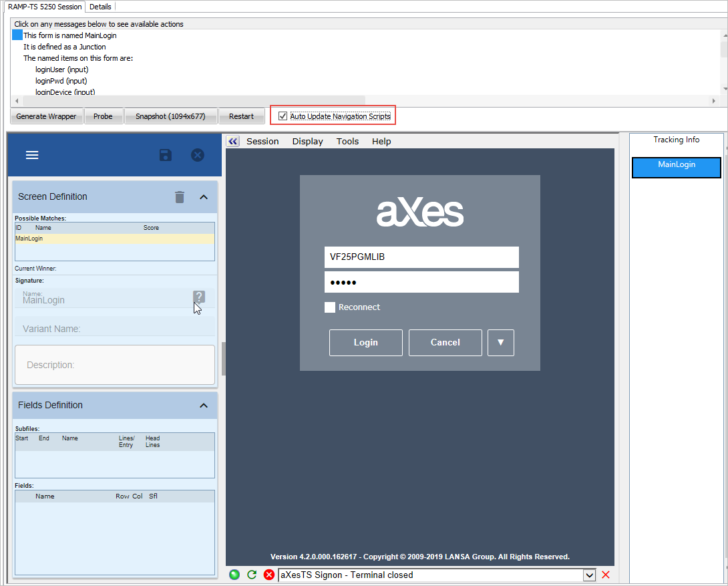Open the login options arrow button
The width and height of the screenshot is (728, 586).
point(500,343)
